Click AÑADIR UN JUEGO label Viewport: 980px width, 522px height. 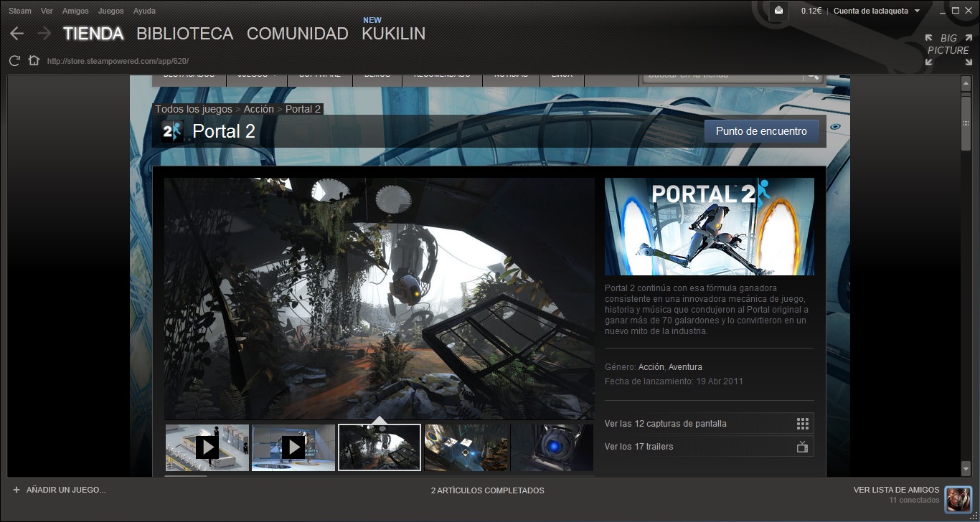tap(66, 490)
